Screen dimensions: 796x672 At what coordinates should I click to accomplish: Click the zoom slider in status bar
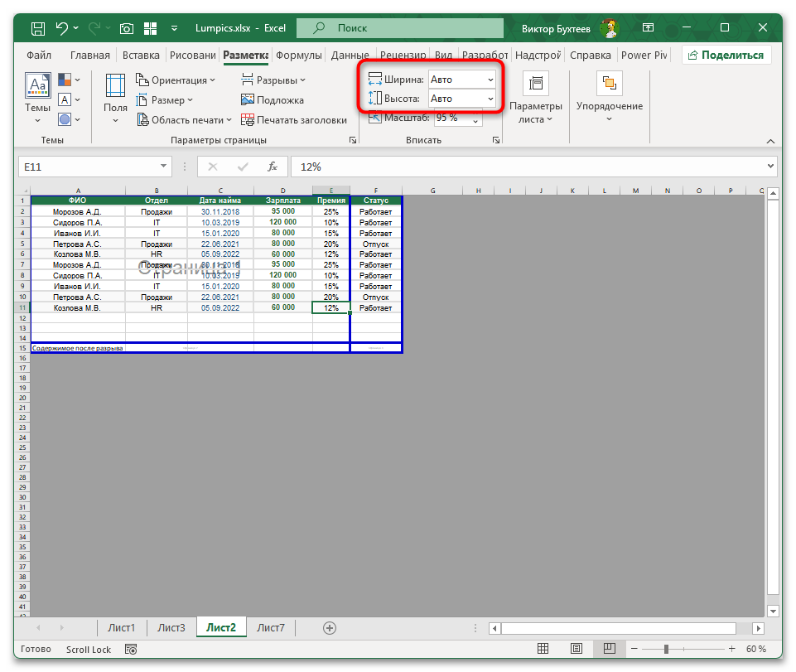[x=667, y=649]
